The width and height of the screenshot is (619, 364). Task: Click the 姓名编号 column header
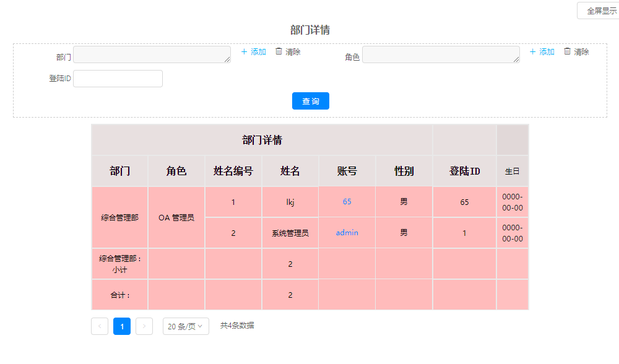pyautogui.click(x=233, y=171)
